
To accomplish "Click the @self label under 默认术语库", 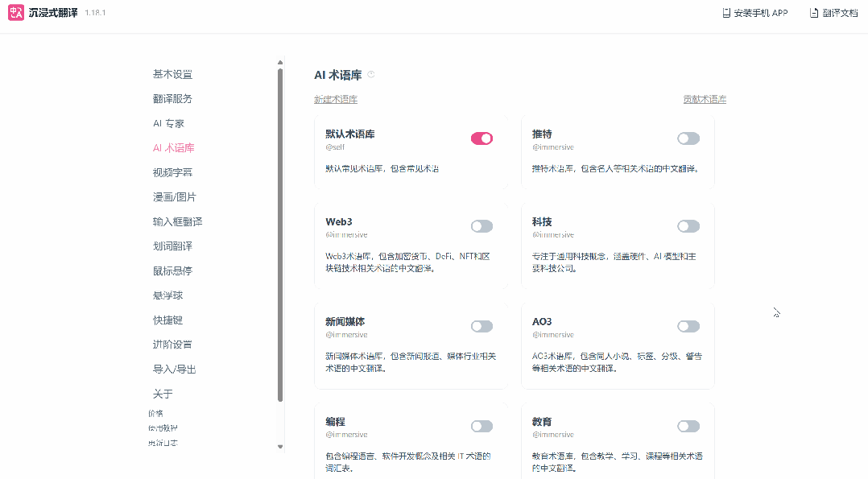I will tap(335, 147).
